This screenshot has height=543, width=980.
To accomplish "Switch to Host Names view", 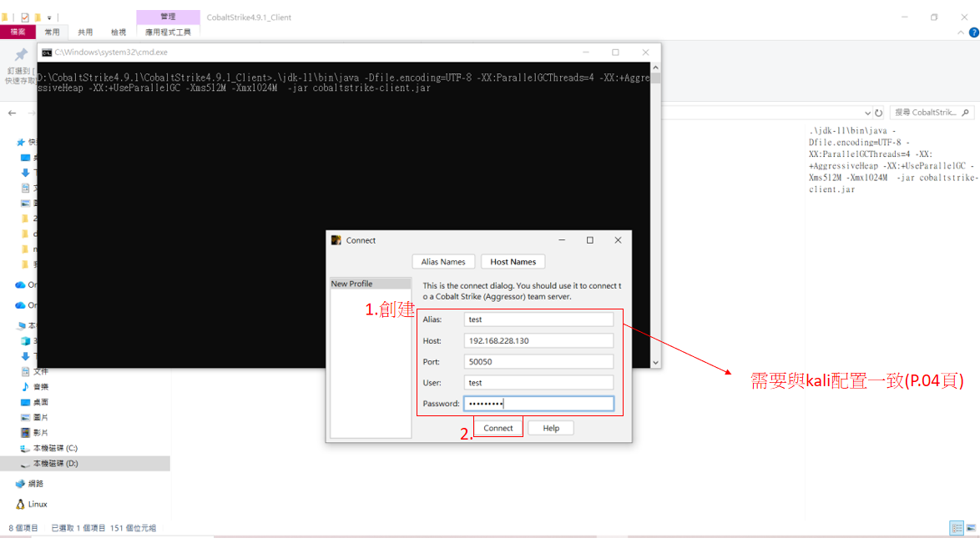I will 513,262.
